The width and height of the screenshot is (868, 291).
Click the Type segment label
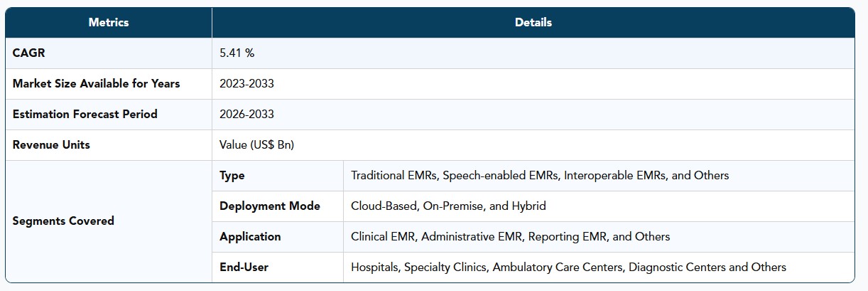coord(232,175)
